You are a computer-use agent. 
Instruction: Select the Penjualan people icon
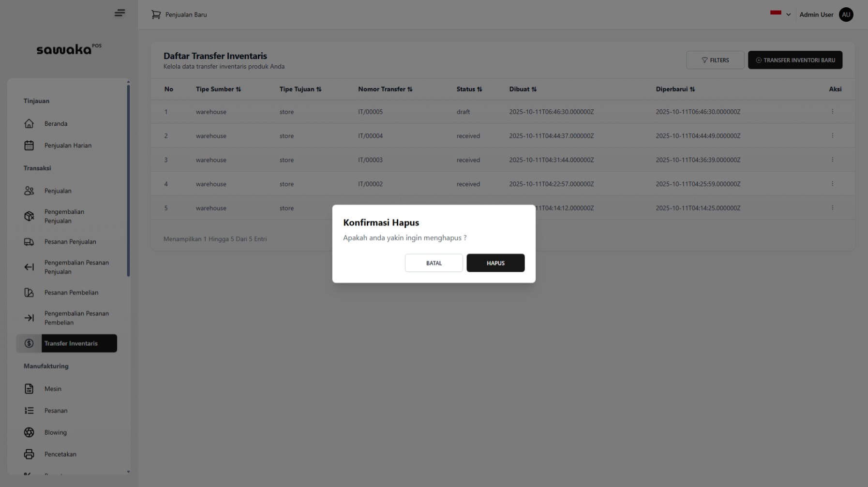29,191
